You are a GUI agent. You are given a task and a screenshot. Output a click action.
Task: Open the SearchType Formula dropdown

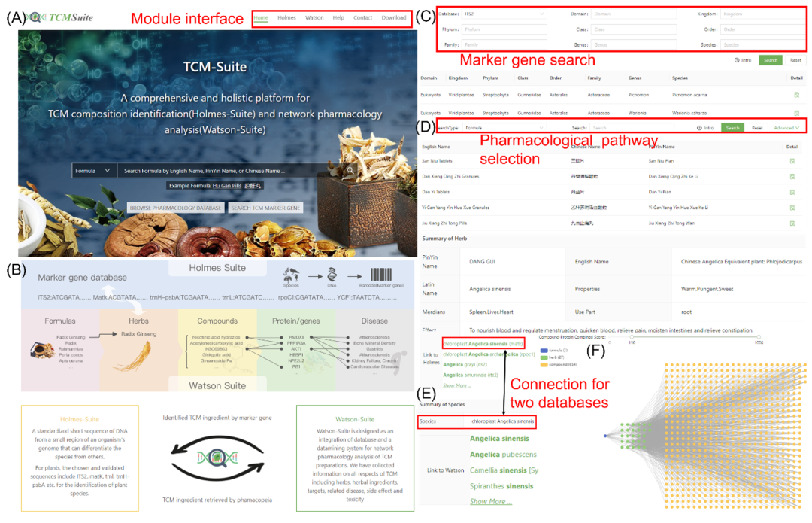click(x=504, y=127)
